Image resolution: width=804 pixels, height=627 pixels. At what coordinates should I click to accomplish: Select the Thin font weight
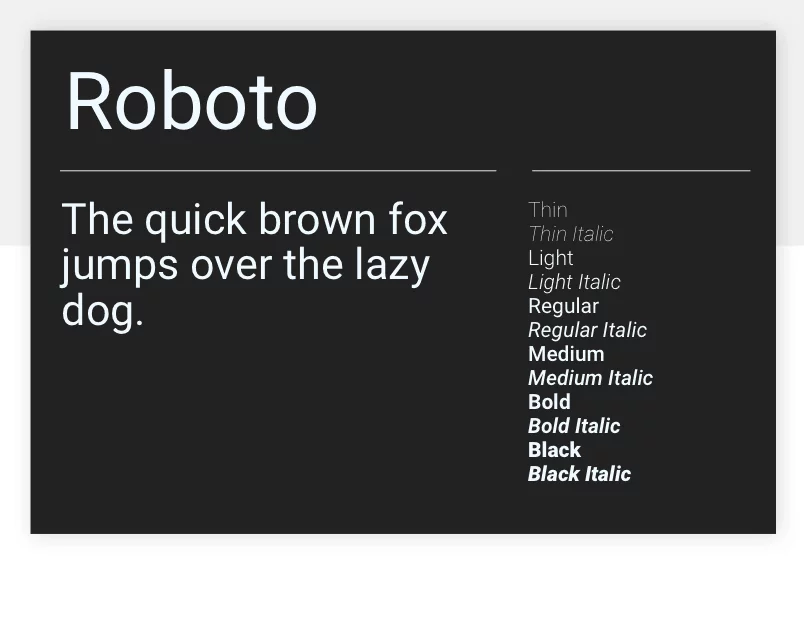[x=548, y=210]
